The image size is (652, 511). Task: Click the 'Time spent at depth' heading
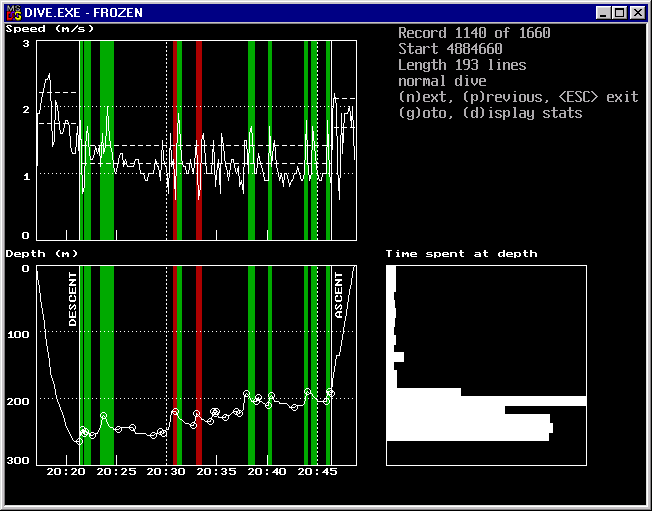pos(461,254)
